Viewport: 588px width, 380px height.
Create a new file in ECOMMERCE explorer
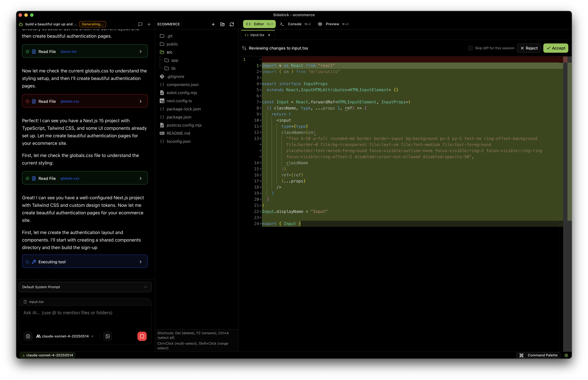click(x=213, y=24)
